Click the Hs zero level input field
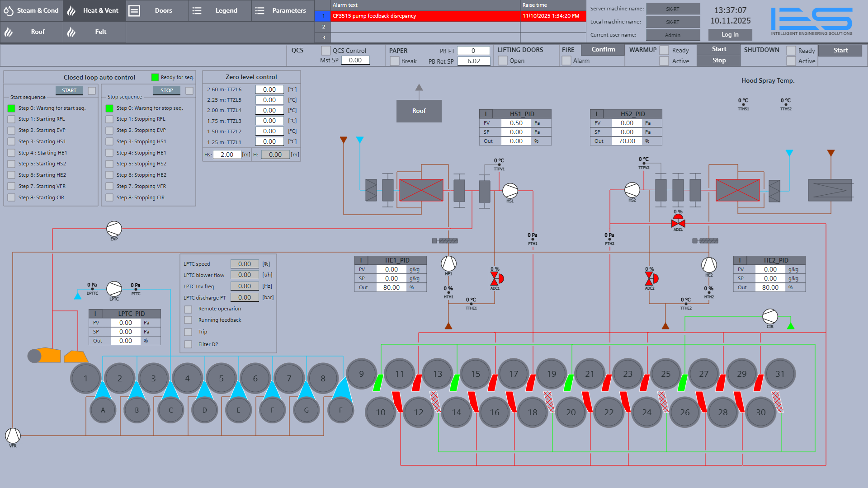 (227, 155)
